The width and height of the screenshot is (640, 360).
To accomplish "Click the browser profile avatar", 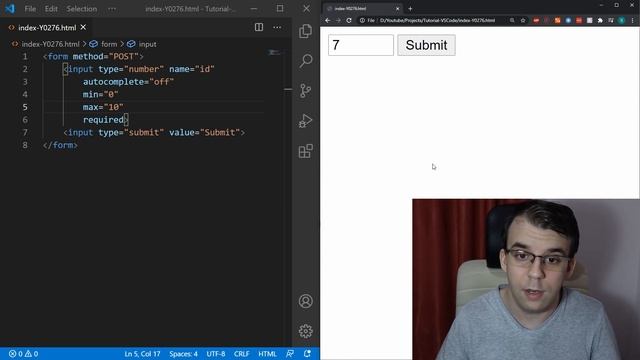I will (622, 20).
